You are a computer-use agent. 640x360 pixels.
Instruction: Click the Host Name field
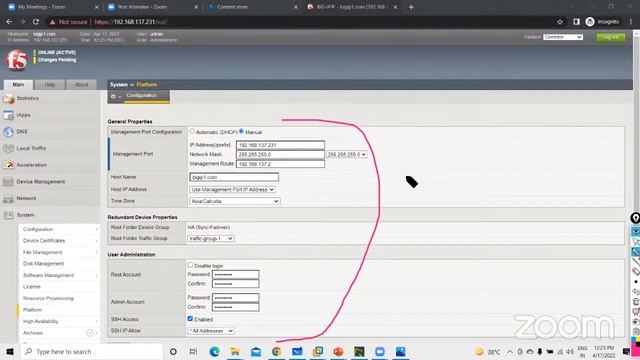pyautogui.click(x=234, y=177)
